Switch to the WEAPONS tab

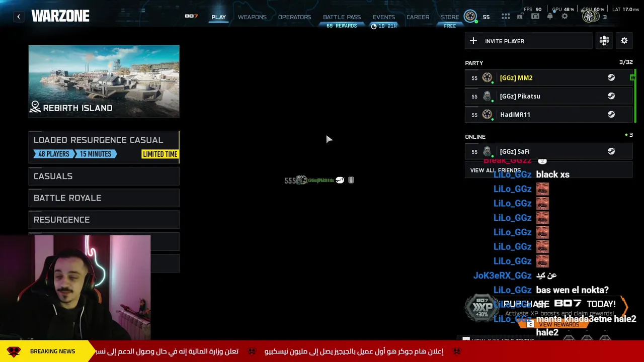[252, 17]
